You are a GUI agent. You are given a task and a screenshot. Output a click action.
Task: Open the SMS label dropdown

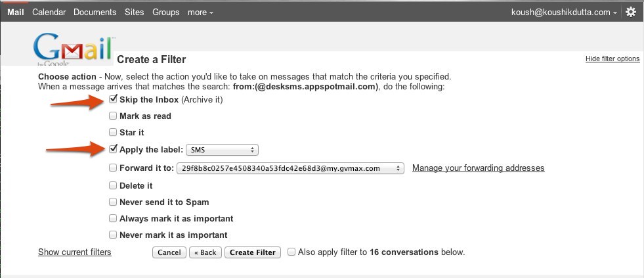[x=223, y=150]
